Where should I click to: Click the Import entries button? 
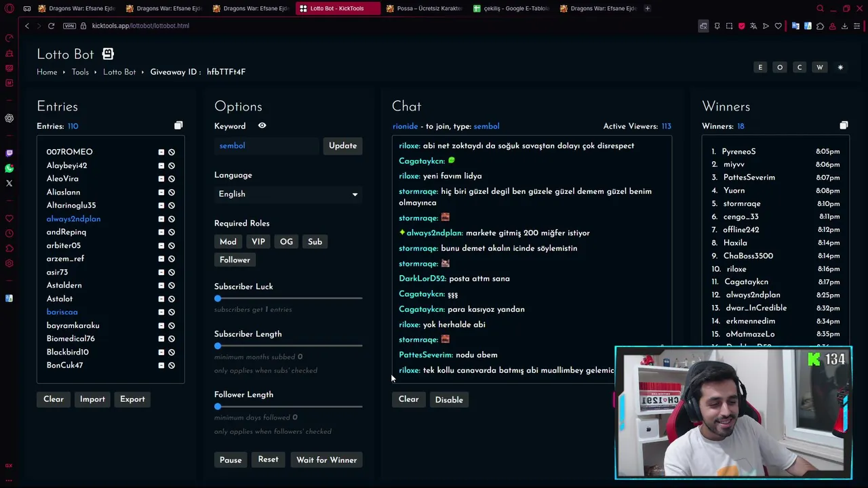click(92, 399)
